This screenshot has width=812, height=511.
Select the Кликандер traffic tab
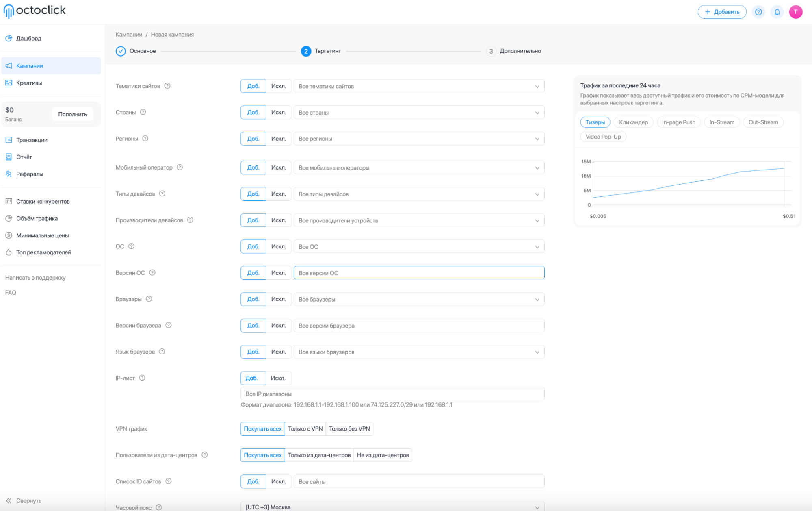point(633,122)
